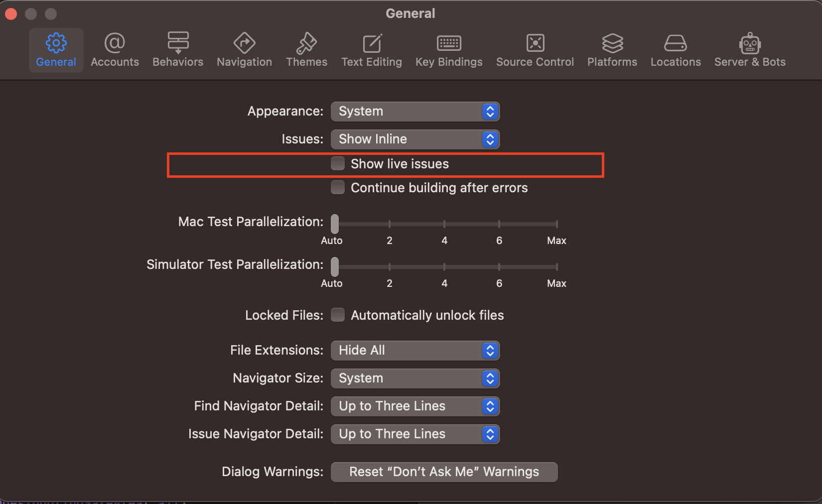Click the Source Control tab label

pyautogui.click(x=535, y=62)
